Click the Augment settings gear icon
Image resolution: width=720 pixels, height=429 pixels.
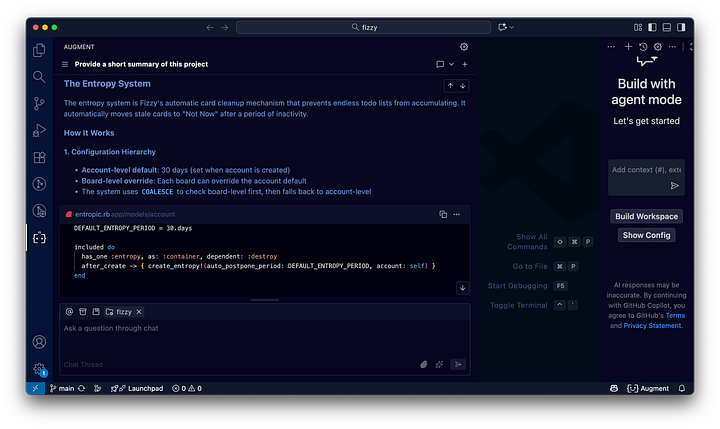[x=464, y=47]
